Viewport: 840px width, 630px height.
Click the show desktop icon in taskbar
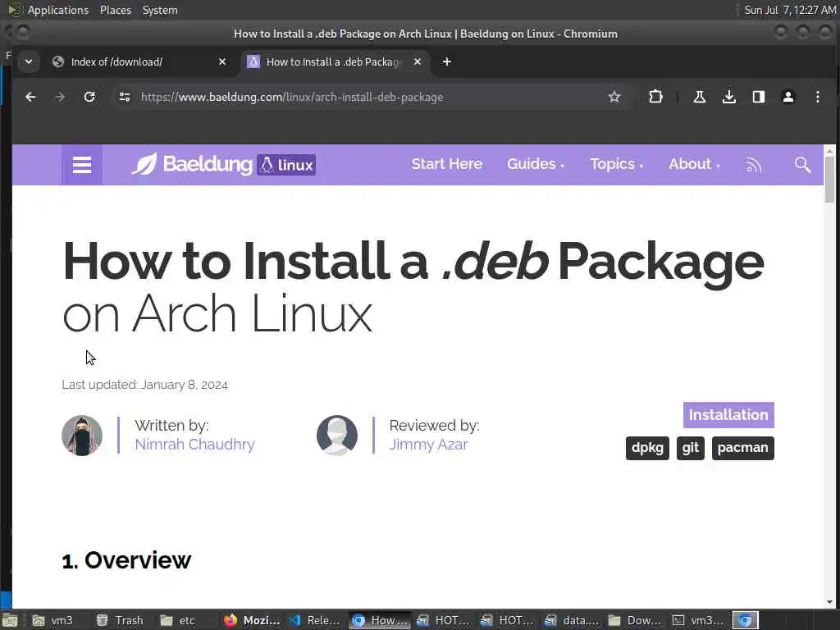pyautogui.click(x=10, y=620)
